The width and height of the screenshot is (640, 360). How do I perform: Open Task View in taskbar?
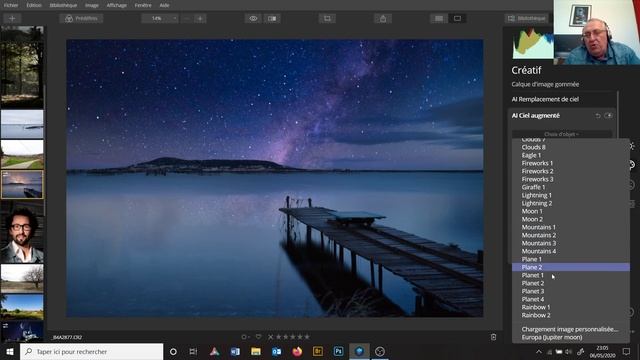click(193, 351)
